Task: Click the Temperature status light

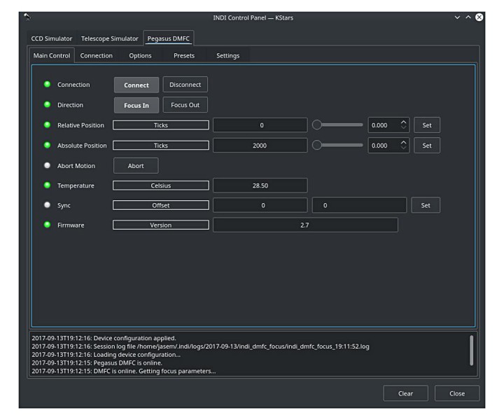Action: click(48, 185)
